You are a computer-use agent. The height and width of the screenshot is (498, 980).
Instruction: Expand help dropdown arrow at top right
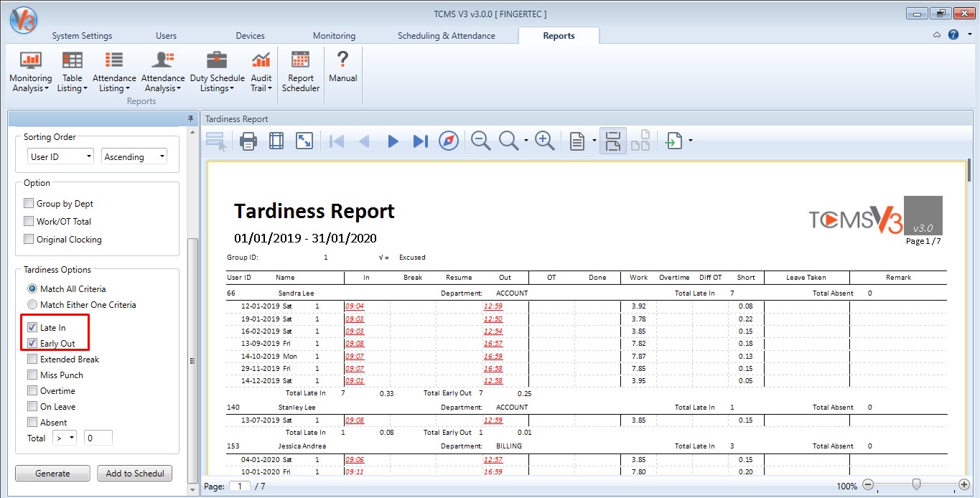point(969,34)
